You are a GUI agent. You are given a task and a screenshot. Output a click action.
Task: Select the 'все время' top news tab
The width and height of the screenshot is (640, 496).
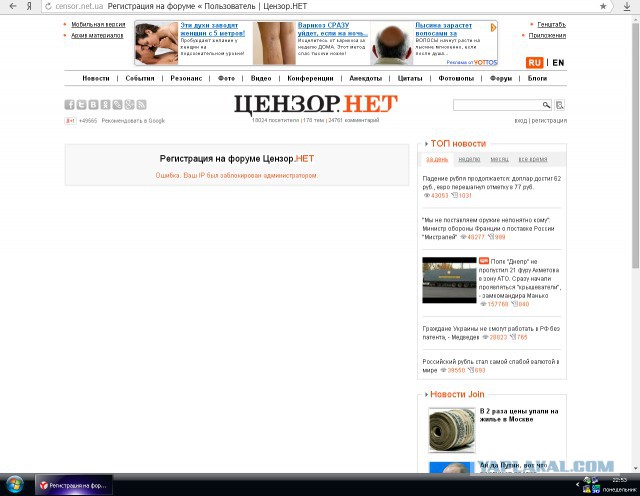(533, 159)
